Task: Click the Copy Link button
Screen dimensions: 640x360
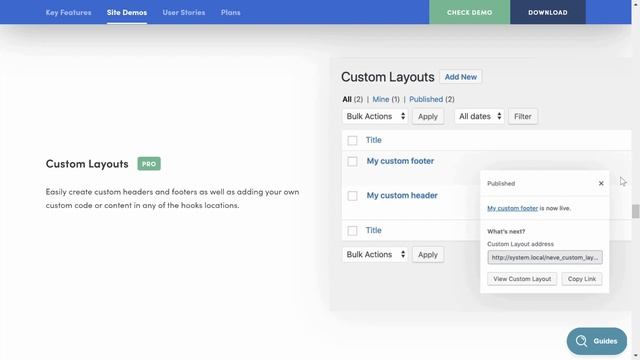Action: coord(582,279)
